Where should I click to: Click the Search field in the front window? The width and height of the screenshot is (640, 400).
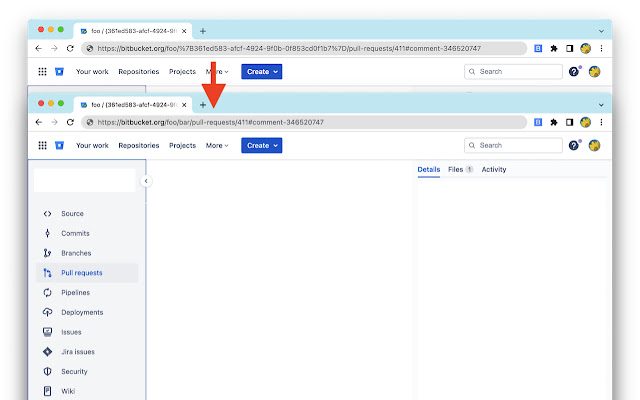513,145
